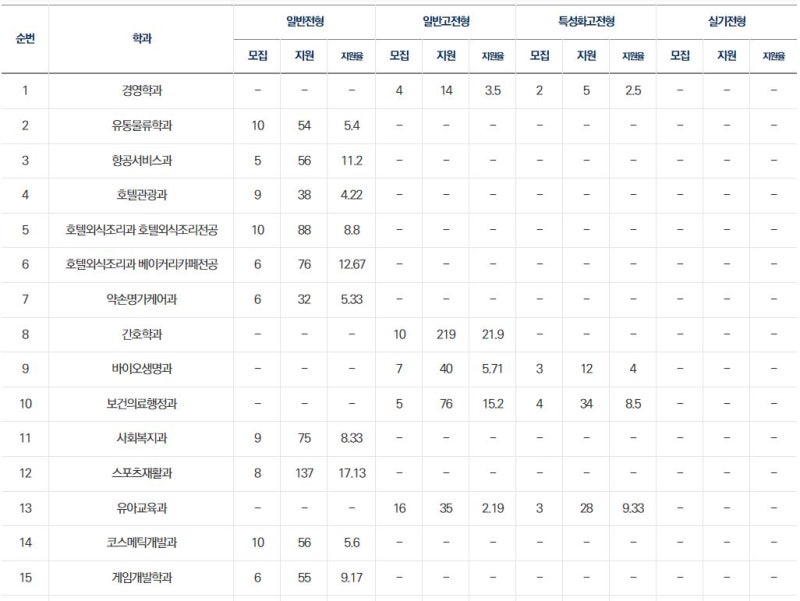
Task: Click the 실기전형 column group header
Action: tap(727, 21)
